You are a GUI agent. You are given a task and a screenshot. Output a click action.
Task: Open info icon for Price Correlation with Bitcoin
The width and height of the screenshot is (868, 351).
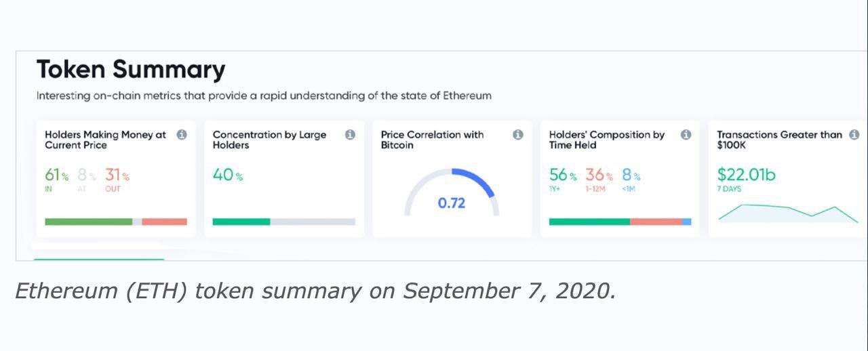click(x=518, y=135)
